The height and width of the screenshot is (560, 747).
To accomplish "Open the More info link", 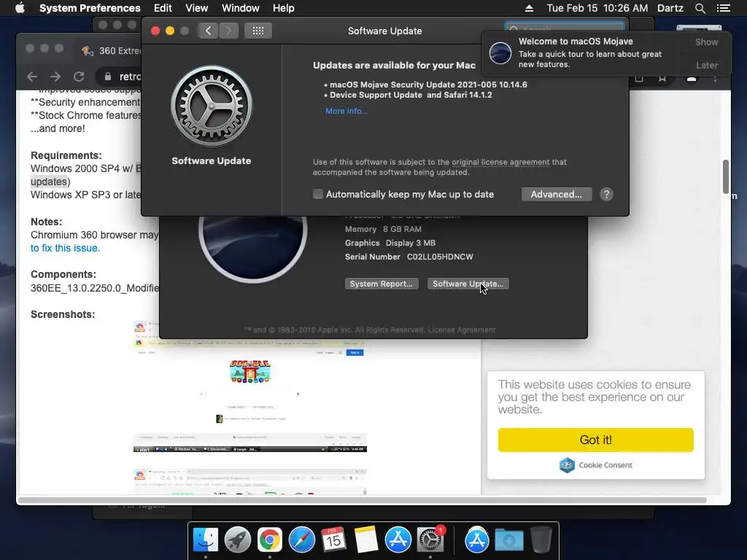I will [x=346, y=111].
